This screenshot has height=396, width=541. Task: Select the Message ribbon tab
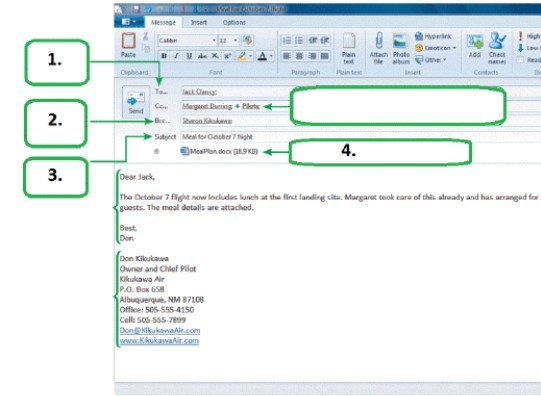pos(163,22)
